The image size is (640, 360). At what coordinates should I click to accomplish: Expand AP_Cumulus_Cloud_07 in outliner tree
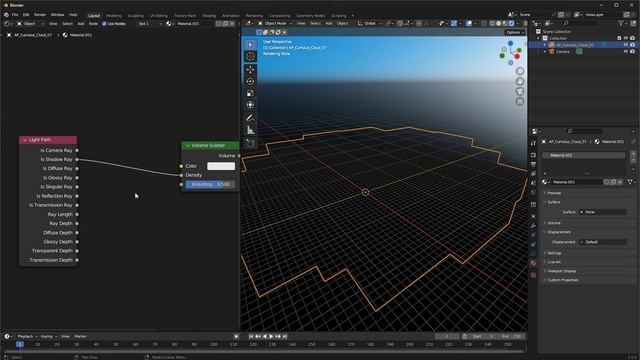(545, 45)
